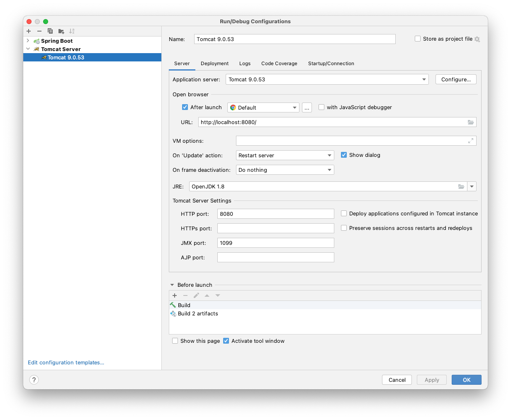Browse URL folder icon
The height and width of the screenshot is (420, 511).
coord(471,122)
